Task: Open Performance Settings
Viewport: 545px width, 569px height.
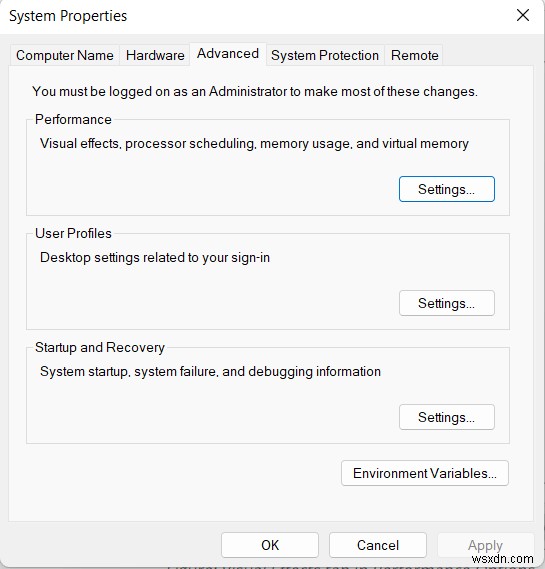Action: (x=447, y=189)
